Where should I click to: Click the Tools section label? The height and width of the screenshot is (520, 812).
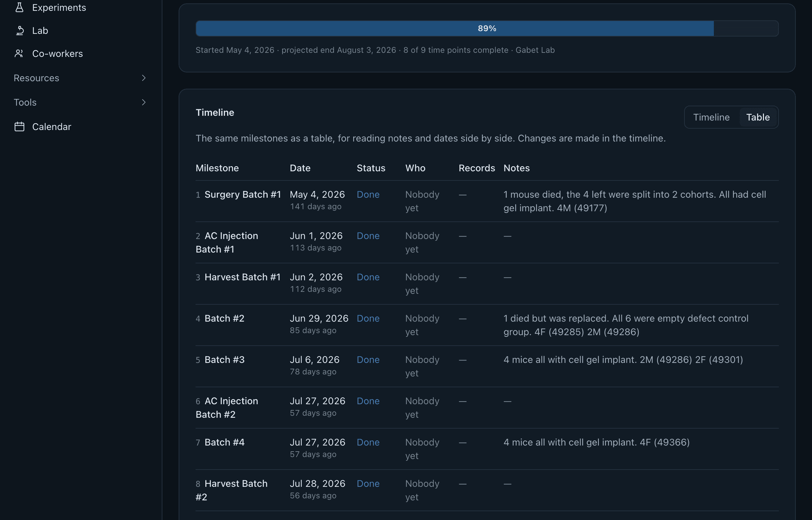coord(25,102)
